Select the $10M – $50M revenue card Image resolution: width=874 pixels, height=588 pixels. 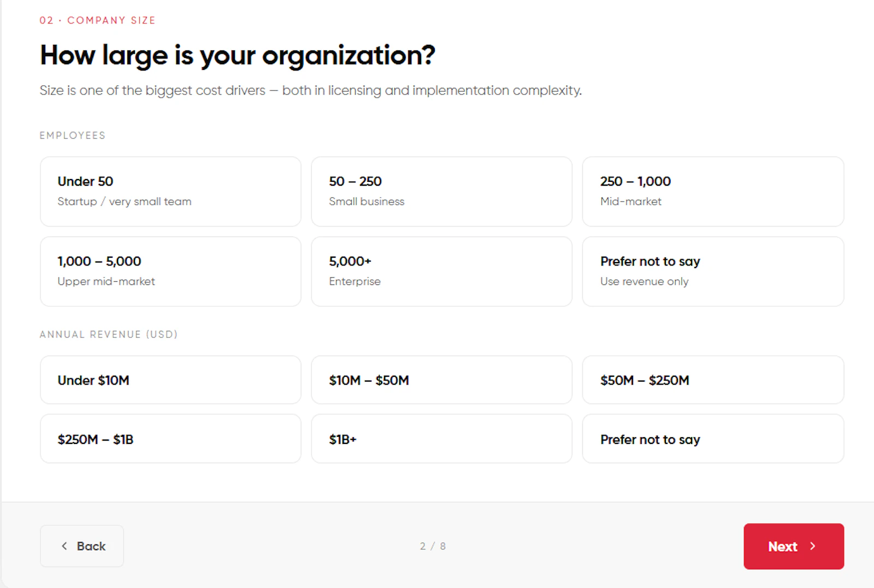pos(441,380)
